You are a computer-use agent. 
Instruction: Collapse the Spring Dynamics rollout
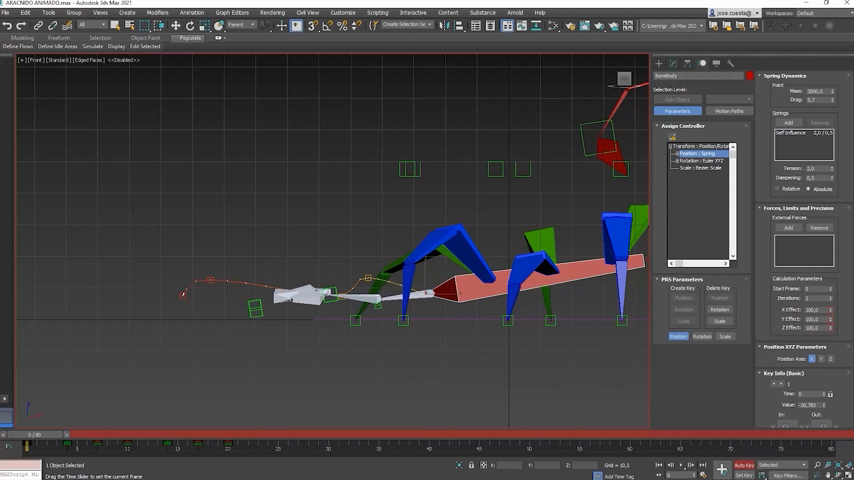click(784, 76)
